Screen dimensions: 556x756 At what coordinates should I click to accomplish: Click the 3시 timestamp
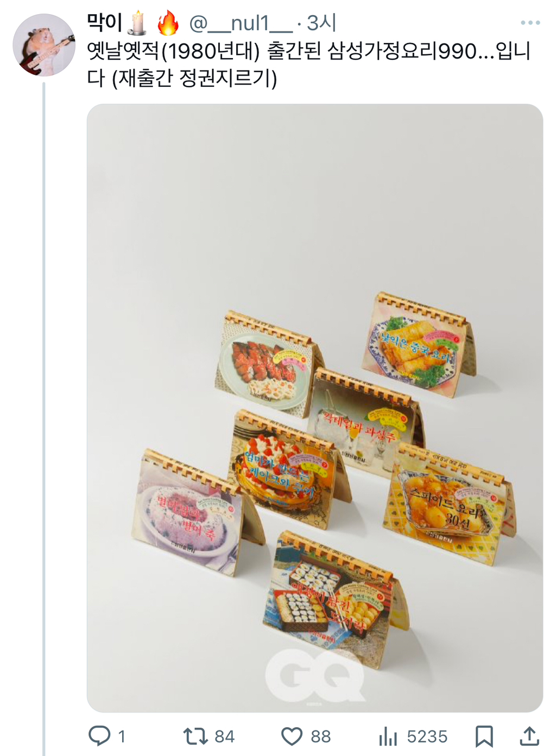(321, 23)
